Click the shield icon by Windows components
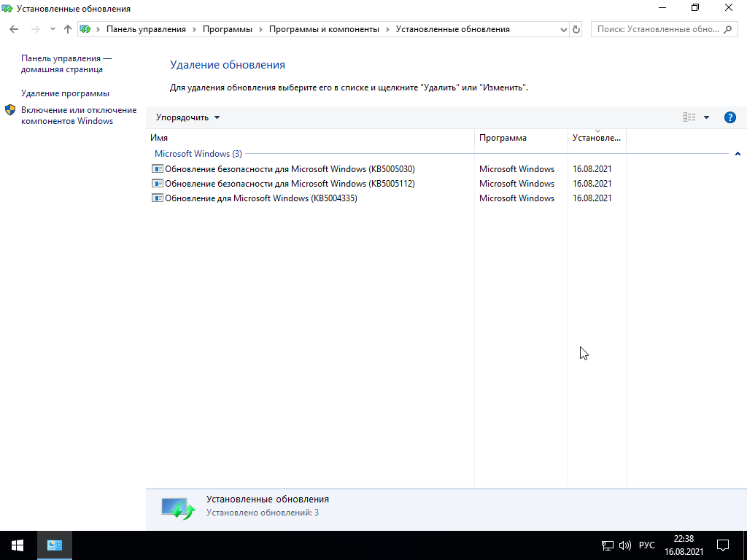 (10, 110)
